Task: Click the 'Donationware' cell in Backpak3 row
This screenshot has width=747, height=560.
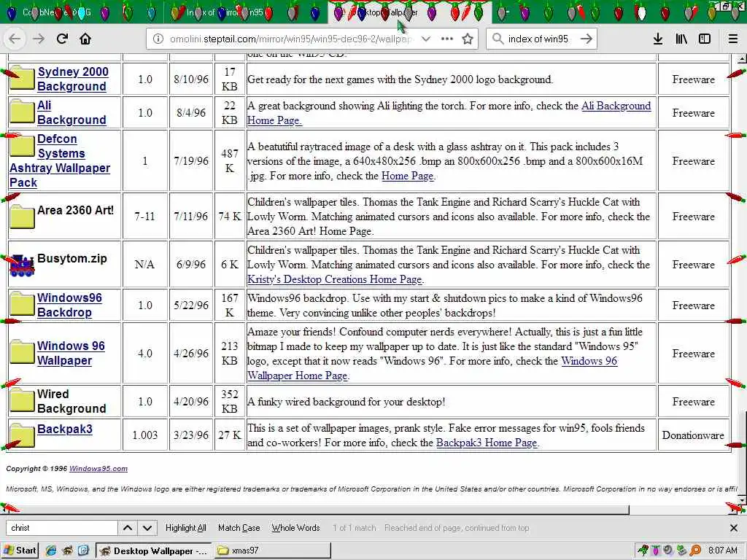Action: click(x=693, y=435)
